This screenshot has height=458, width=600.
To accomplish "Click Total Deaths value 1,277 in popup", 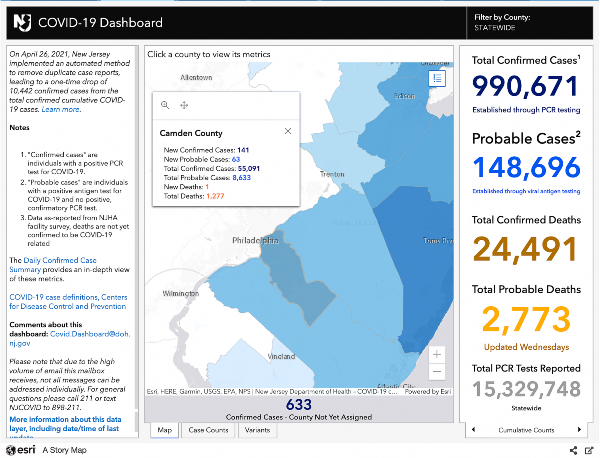I will (x=215, y=196).
